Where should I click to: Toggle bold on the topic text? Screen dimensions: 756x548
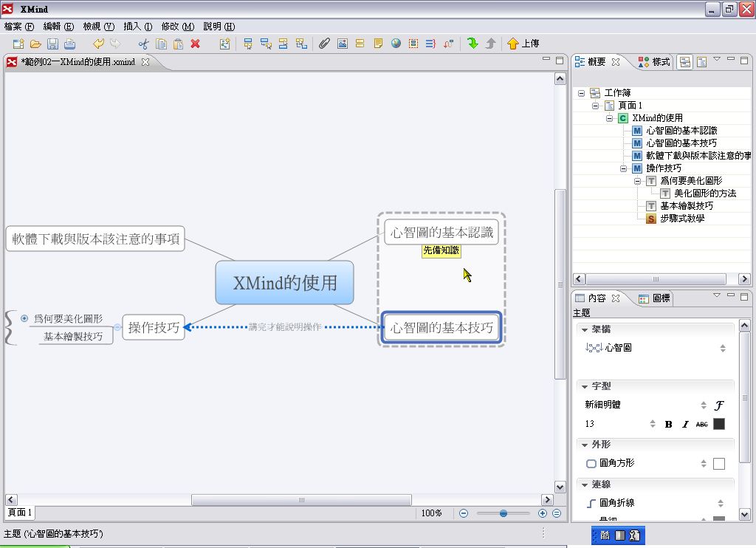tap(668, 425)
